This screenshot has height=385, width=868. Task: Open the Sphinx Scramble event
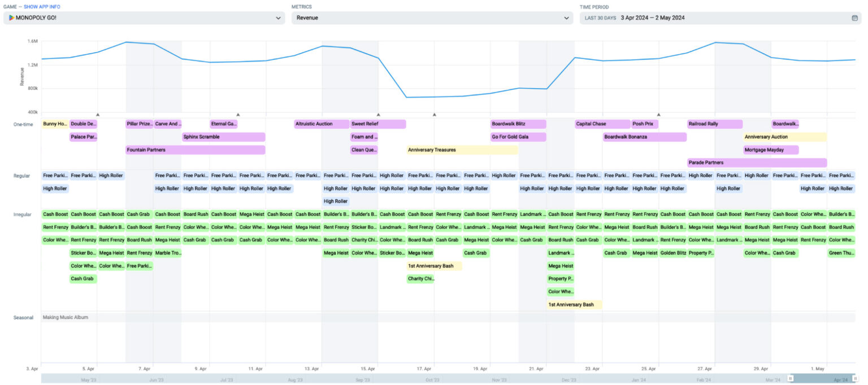coord(223,137)
